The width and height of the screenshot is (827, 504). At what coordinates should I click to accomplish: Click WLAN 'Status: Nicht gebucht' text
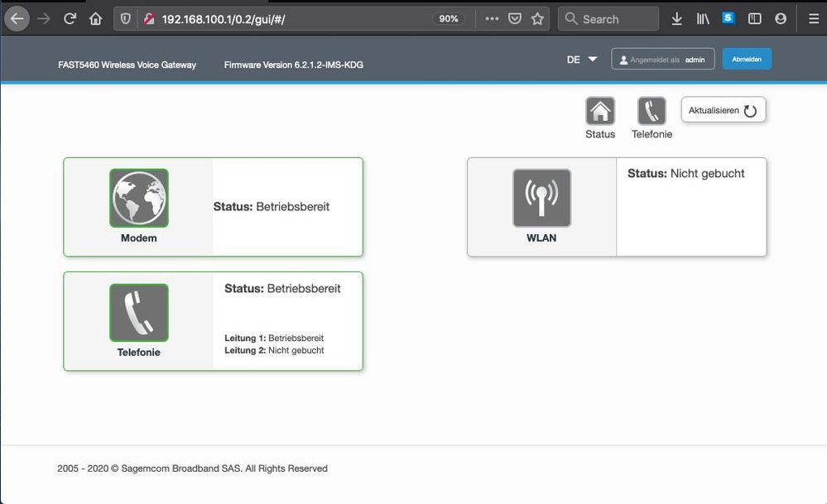coord(685,174)
